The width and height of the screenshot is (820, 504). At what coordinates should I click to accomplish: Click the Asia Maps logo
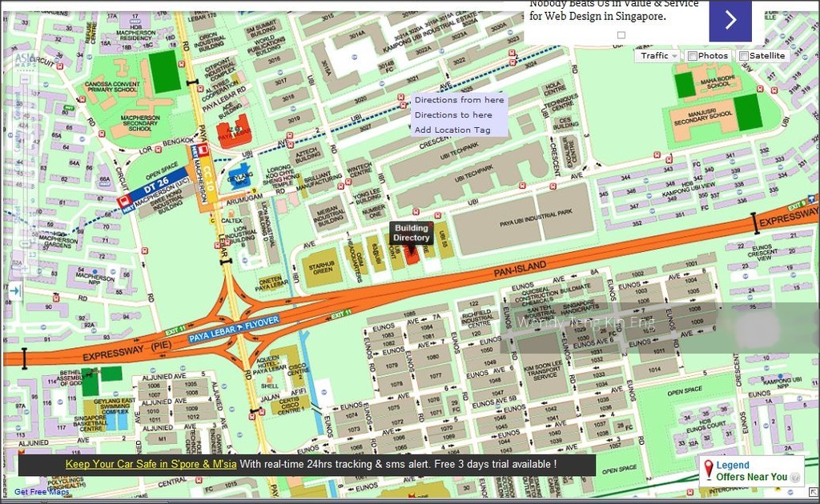25,60
